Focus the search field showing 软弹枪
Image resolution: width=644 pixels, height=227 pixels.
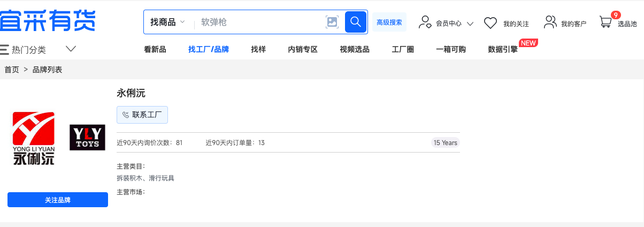pos(259,22)
